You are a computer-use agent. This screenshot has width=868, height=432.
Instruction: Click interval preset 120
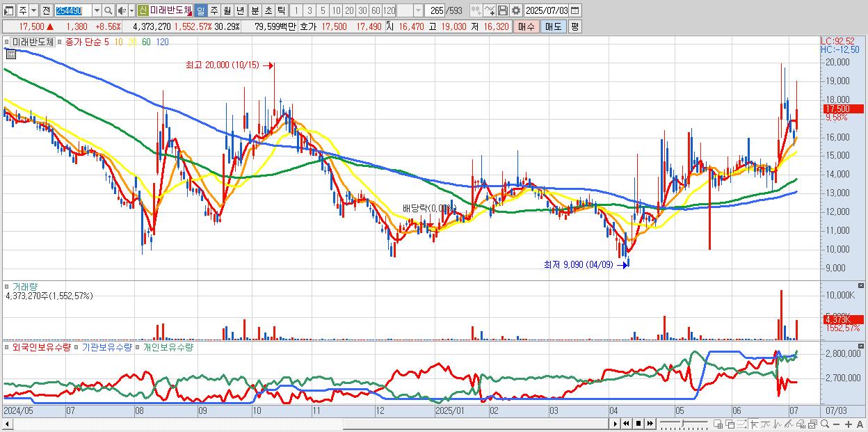[x=389, y=10]
